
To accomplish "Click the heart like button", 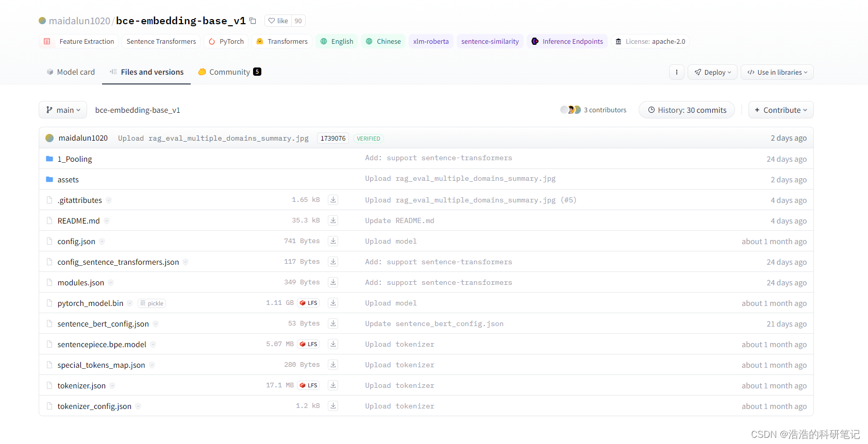I will pos(278,21).
